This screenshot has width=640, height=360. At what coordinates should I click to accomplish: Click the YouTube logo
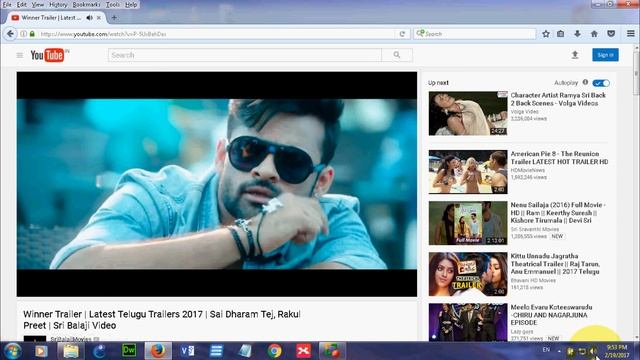coord(49,55)
